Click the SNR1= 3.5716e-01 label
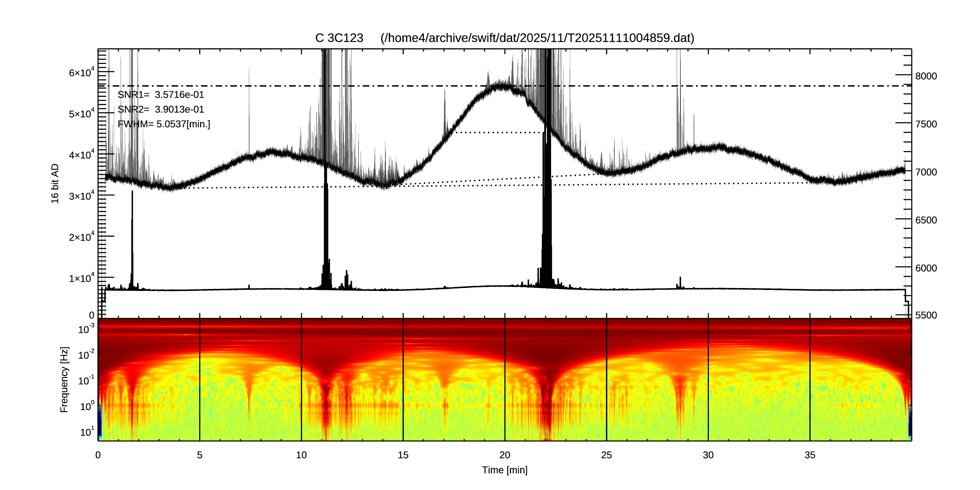Image resolution: width=980 pixels, height=490 pixels. [x=161, y=95]
